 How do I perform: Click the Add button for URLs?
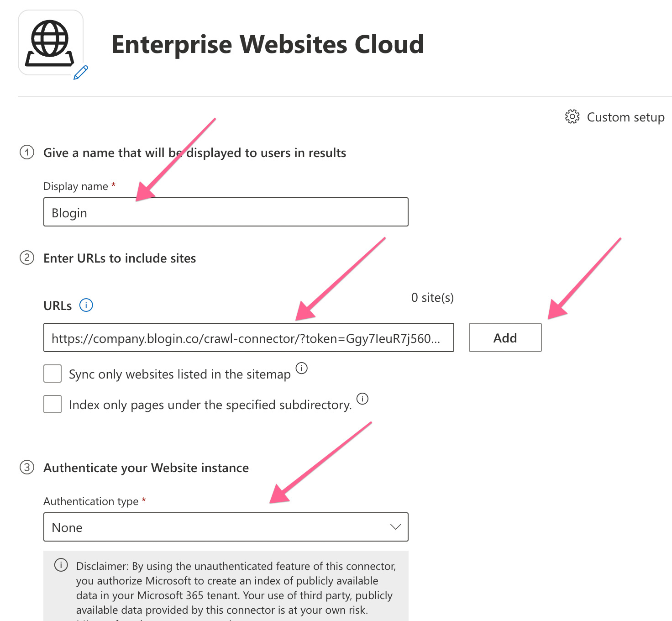click(505, 337)
